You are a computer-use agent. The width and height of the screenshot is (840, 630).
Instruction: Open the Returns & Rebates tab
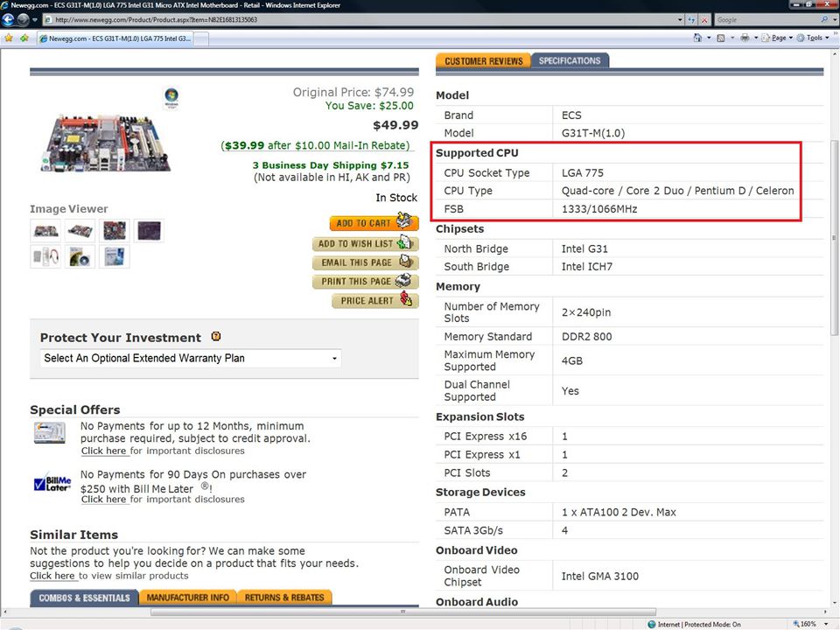tap(284, 598)
